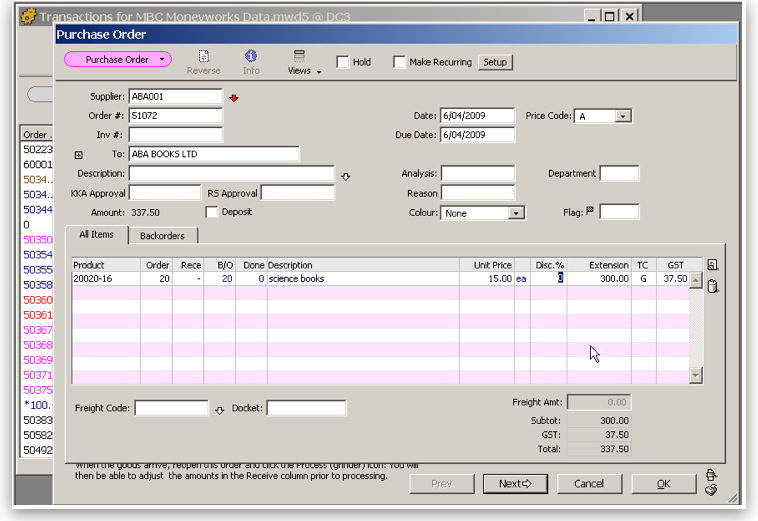Screen dimensions: 758x521
Task: Select the All Items tab
Action: pyautogui.click(x=97, y=234)
